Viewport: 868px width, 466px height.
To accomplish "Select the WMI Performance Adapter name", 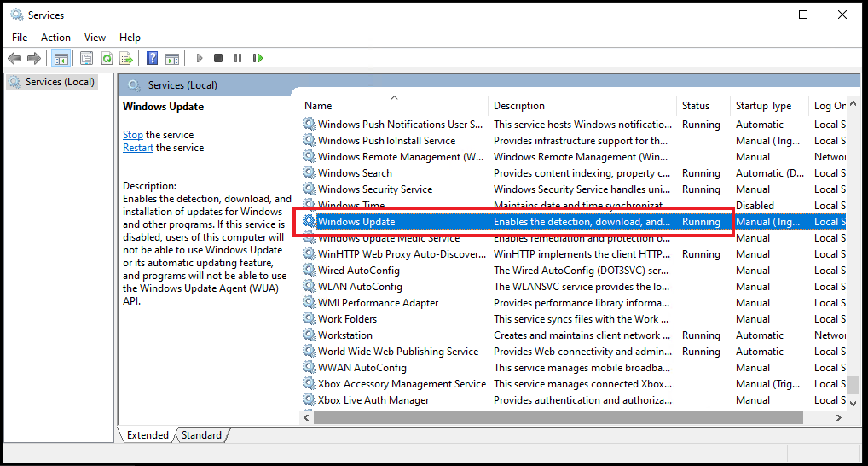I will coord(378,302).
